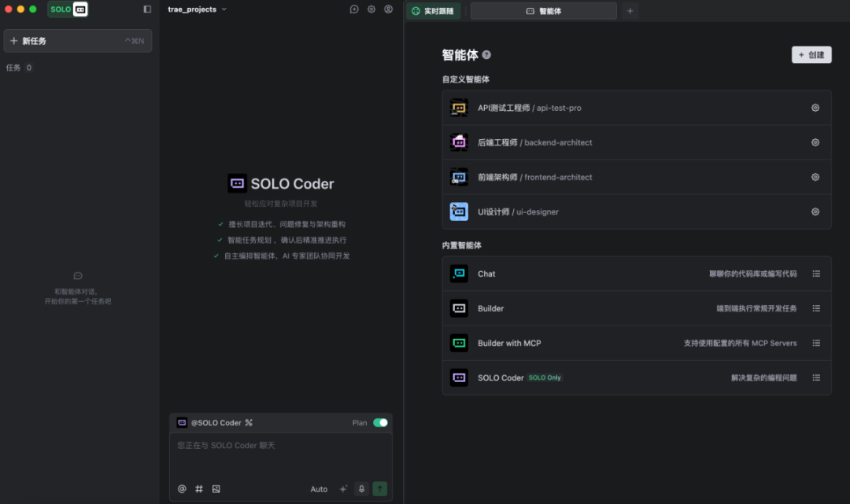Click the account profile icon at top
This screenshot has height=504, width=850.
tap(388, 9)
